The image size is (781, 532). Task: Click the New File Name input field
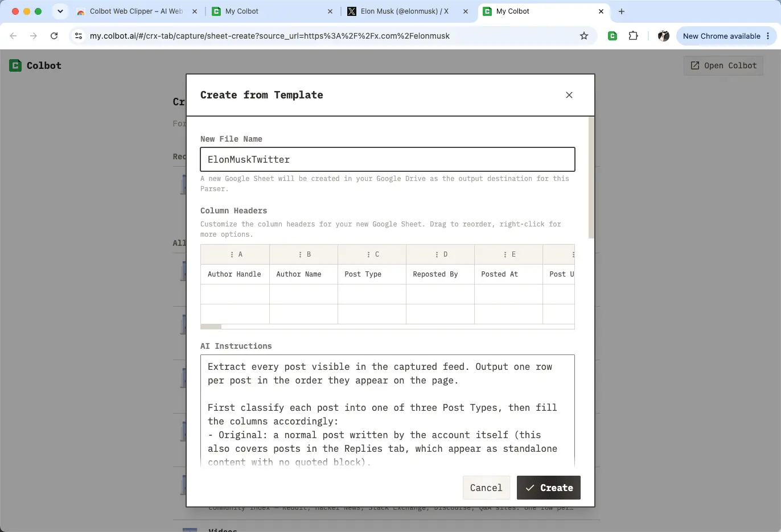coord(388,159)
